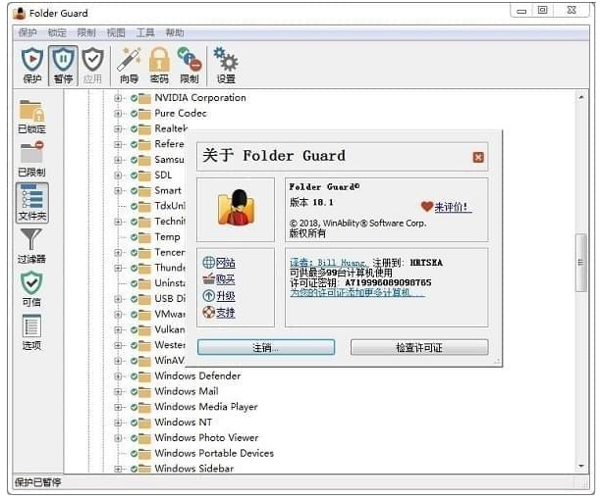Expand the Windows Media Player tree node
Screen dimensions: 600x500
pyautogui.click(x=118, y=407)
